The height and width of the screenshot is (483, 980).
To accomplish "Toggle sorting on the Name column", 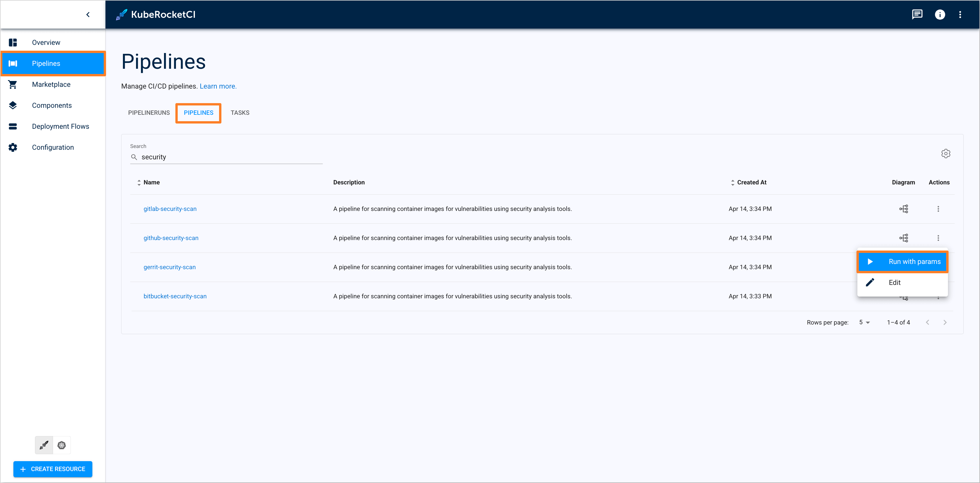I will [139, 183].
